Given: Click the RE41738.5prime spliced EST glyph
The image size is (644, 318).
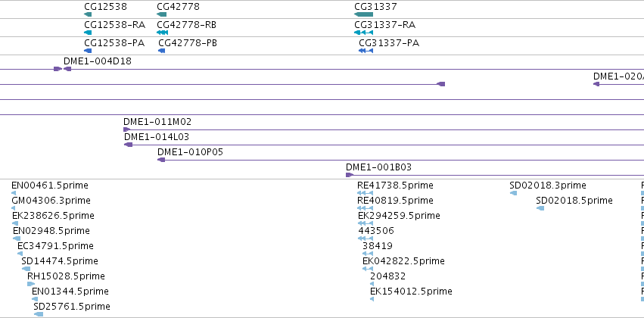Looking at the screenshot, I should point(365,192).
